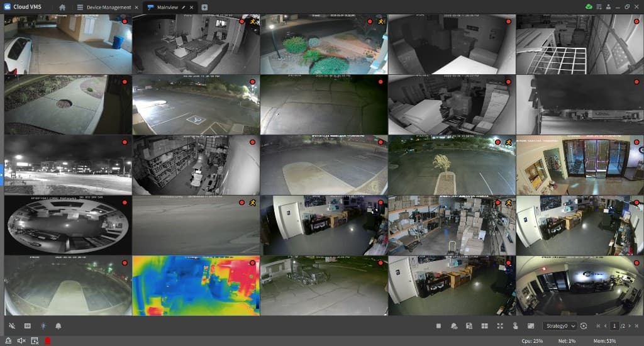The width and height of the screenshot is (644, 346).
Task: Toggle the muted microphone icon in toolbar
Action: coord(12,326)
